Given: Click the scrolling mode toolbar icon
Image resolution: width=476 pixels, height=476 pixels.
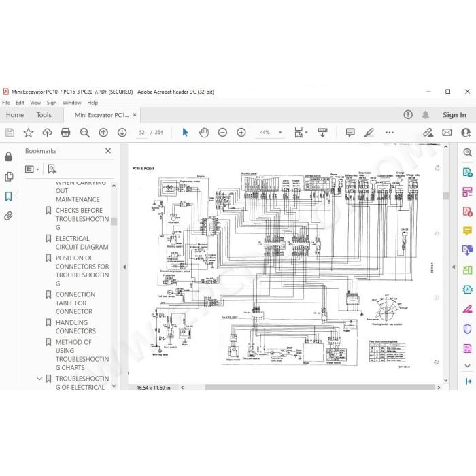Looking at the screenshot, I should point(322,133).
